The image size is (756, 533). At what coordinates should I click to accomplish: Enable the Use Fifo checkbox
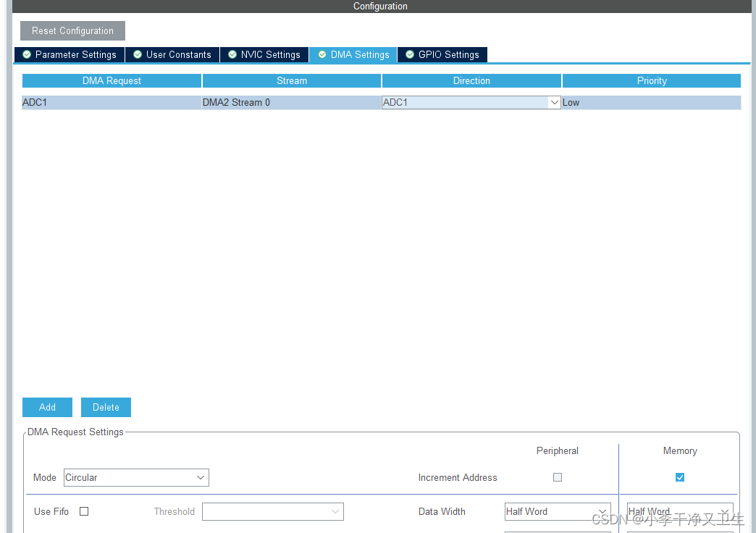pyautogui.click(x=84, y=511)
